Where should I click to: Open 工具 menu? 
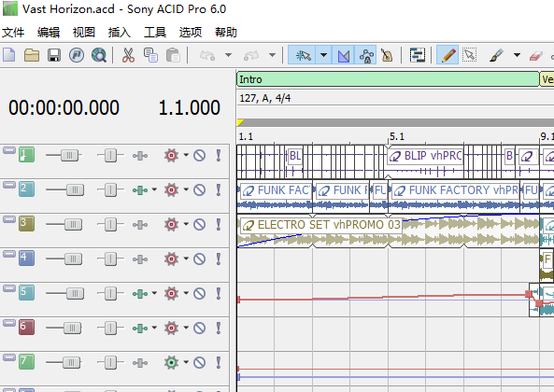pos(155,33)
